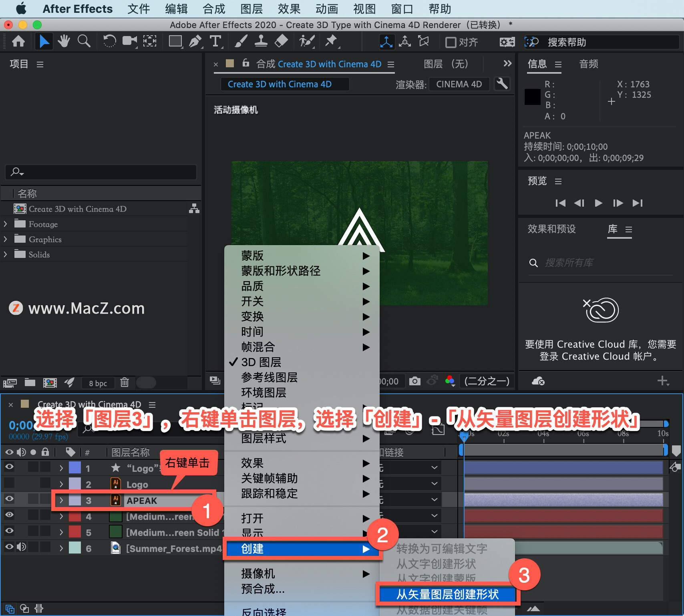
Task: Delete selected project item trash icon
Action: (x=125, y=382)
